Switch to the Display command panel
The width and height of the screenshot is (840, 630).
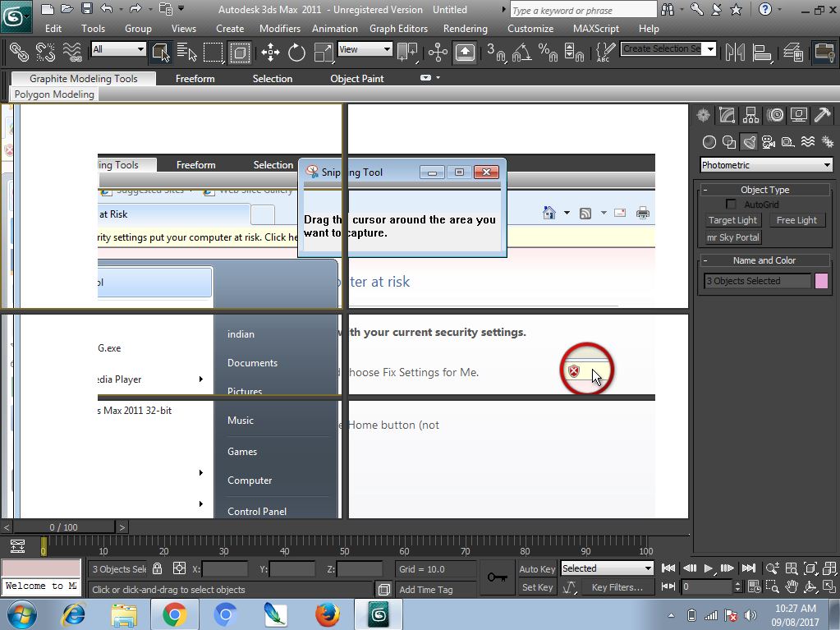tap(799, 115)
